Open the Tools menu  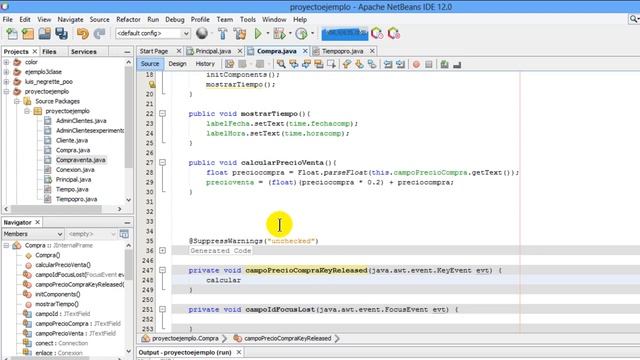click(x=247, y=19)
